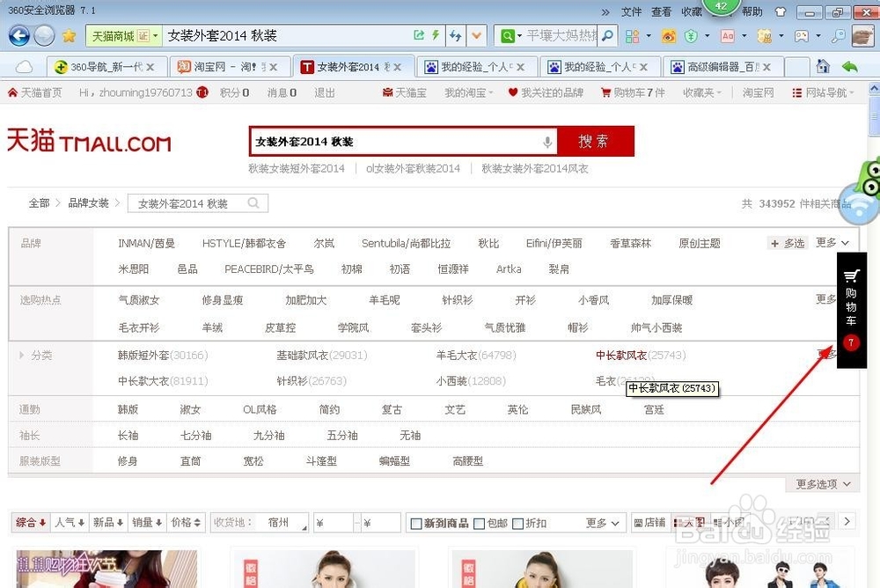Viewport: 880px width, 588px height.
Task: Click the Tmall logo
Action: point(89,141)
